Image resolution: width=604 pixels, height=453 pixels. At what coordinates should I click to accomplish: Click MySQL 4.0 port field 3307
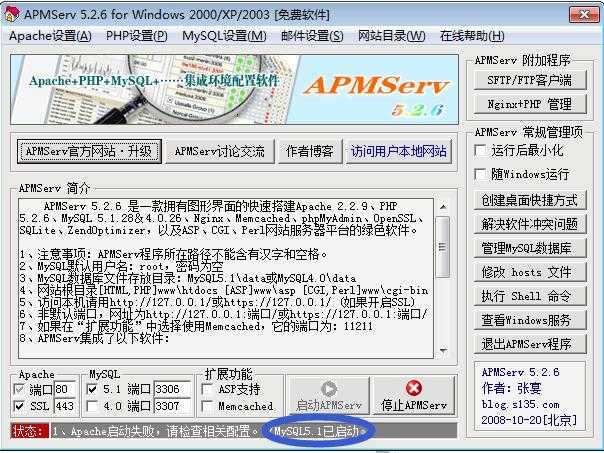point(172,406)
